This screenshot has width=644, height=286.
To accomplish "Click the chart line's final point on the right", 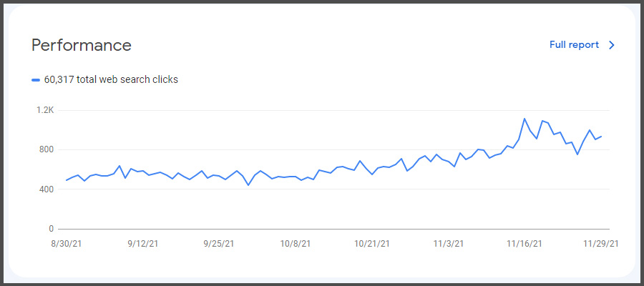I will (601, 137).
